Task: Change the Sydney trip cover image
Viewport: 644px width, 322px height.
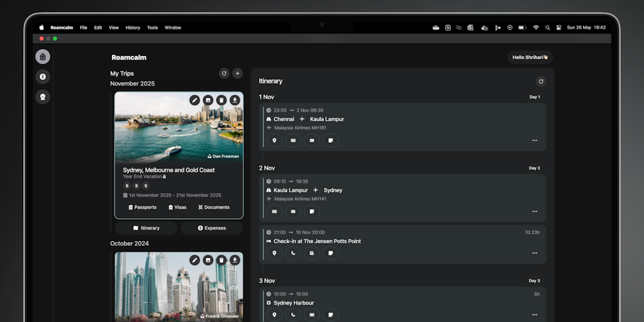Action: point(208,100)
